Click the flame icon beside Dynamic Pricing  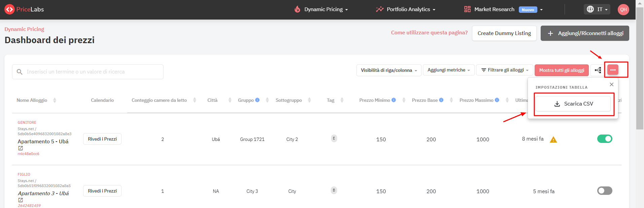coord(297,9)
